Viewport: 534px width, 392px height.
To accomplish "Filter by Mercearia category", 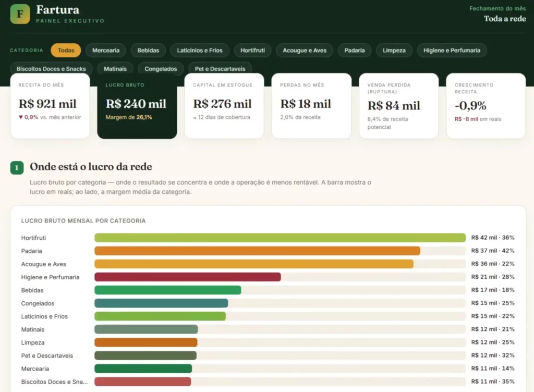I will tap(106, 51).
